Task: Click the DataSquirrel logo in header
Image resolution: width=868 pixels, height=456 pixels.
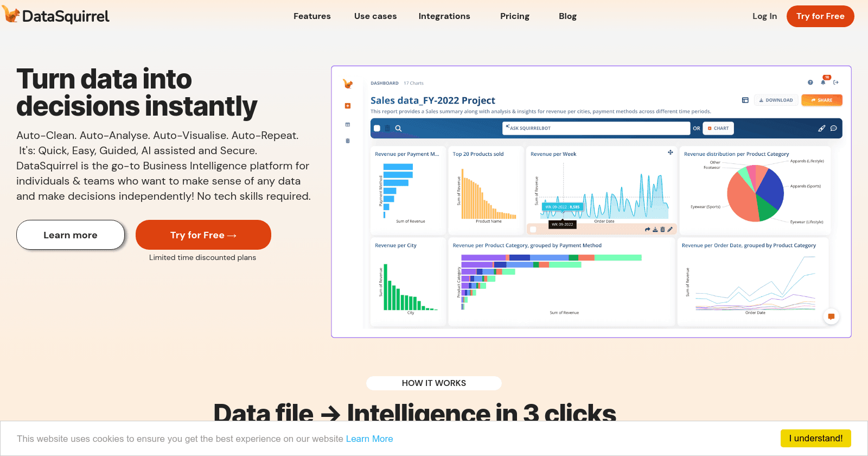Action: tap(56, 15)
